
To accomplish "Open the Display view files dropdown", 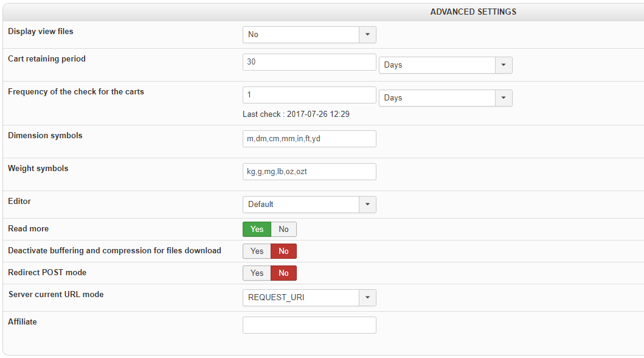I will tap(309, 35).
